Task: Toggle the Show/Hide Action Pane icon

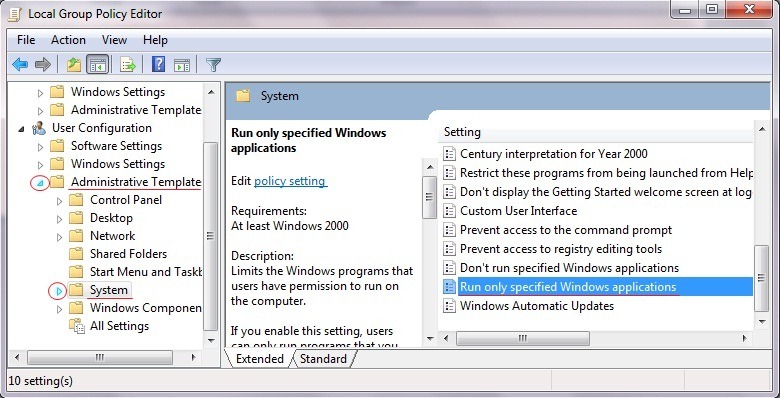Action: point(182,64)
